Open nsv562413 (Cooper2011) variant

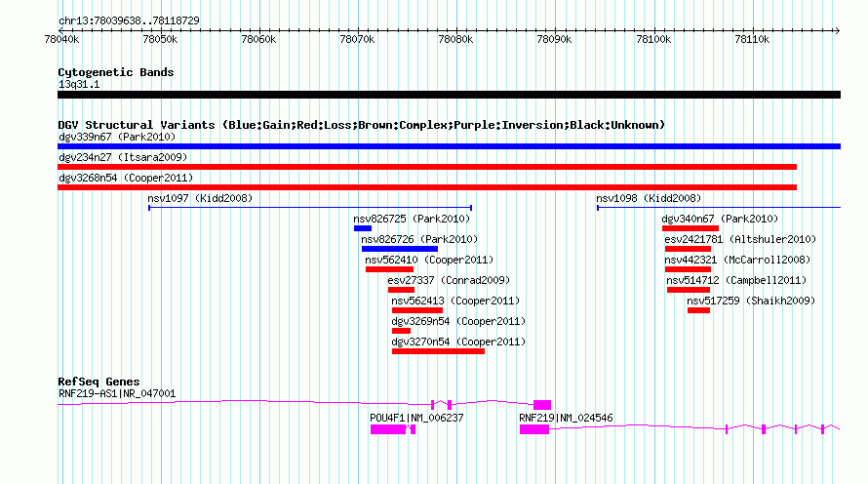[x=455, y=301]
